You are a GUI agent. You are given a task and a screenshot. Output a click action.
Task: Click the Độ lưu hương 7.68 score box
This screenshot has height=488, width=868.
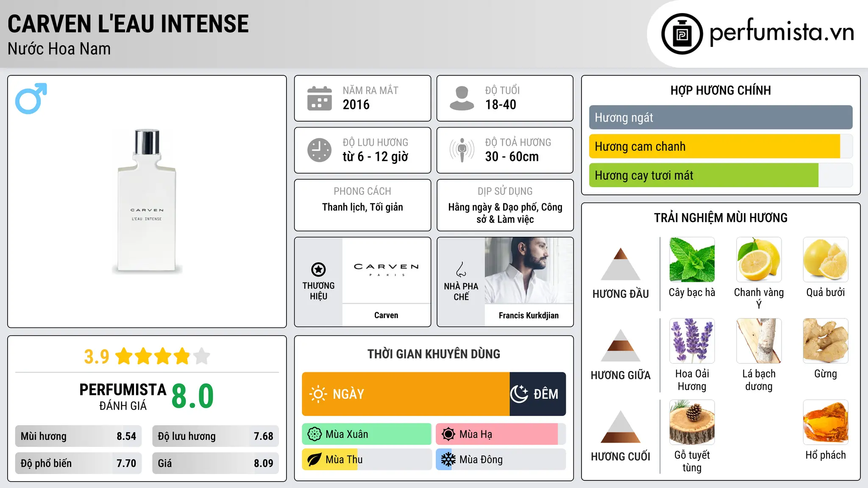point(215,436)
